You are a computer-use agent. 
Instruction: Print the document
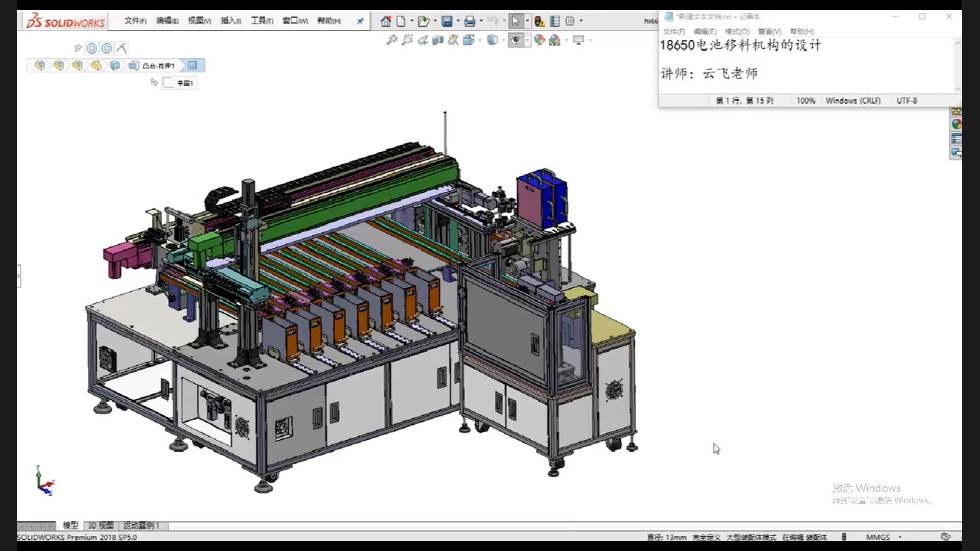470,21
